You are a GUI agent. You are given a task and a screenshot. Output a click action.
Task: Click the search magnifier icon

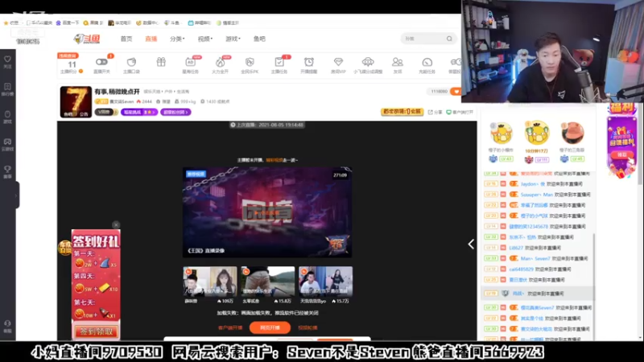pyautogui.click(x=449, y=39)
